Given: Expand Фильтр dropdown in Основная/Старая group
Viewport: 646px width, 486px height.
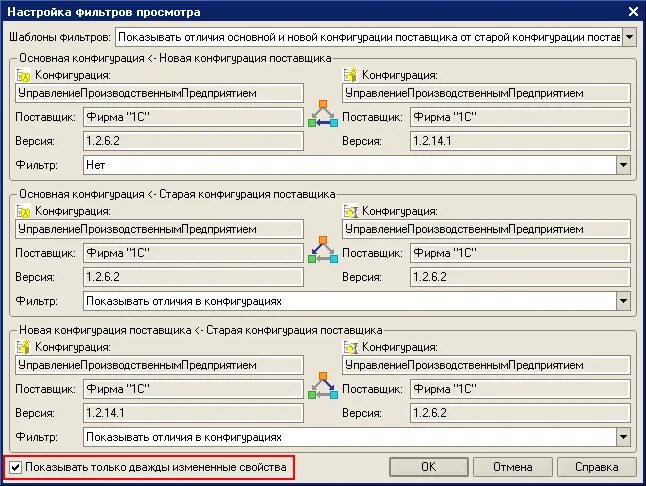Looking at the screenshot, I should (623, 301).
